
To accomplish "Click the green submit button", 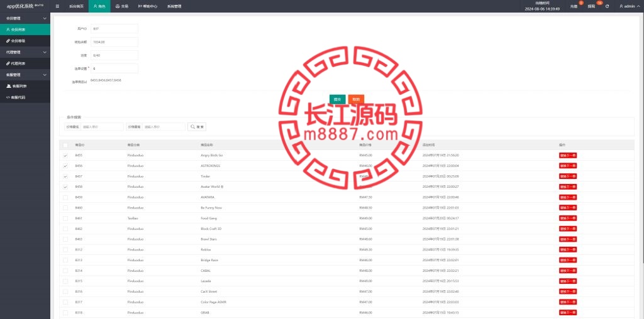I will [337, 99].
